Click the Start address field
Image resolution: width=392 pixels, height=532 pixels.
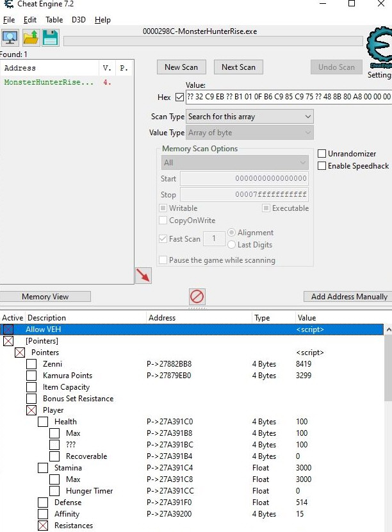click(244, 178)
